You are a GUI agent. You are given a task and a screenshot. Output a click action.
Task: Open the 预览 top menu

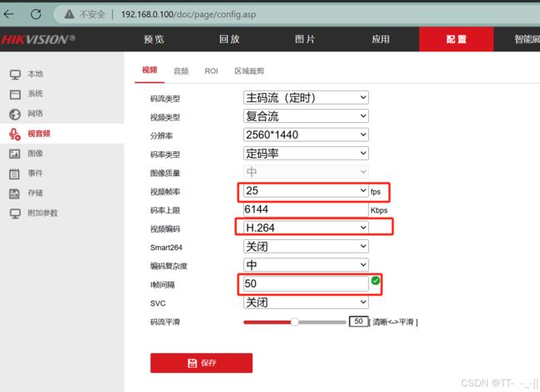pyautogui.click(x=154, y=39)
